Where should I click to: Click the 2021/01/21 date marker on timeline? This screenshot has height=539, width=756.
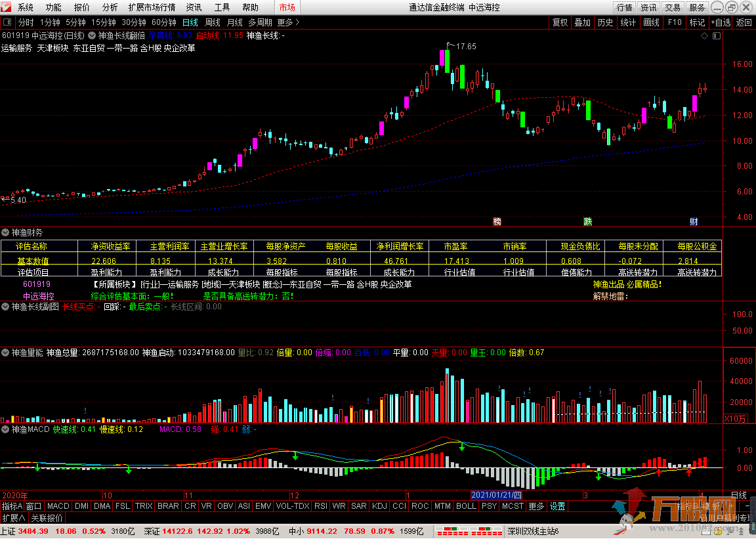[x=496, y=495]
